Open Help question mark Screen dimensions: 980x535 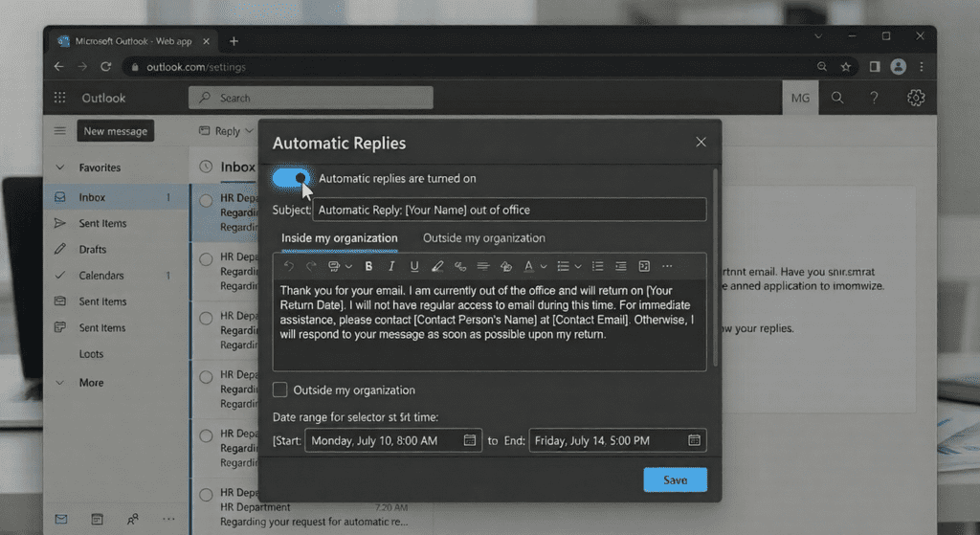tap(874, 98)
